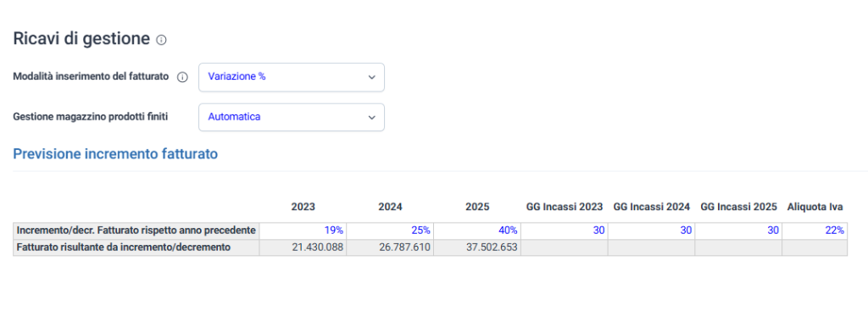The height and width of the screenshot is (311, 868).
Task: Click the 37.502.653 fatturato cell
Action: pos(476,247)
